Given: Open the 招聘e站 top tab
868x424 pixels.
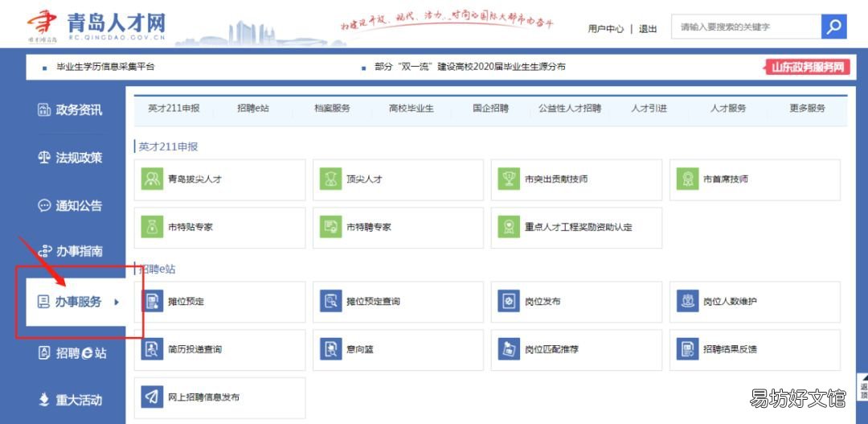Looking at the screenshot, I should [x=253, y=108].
